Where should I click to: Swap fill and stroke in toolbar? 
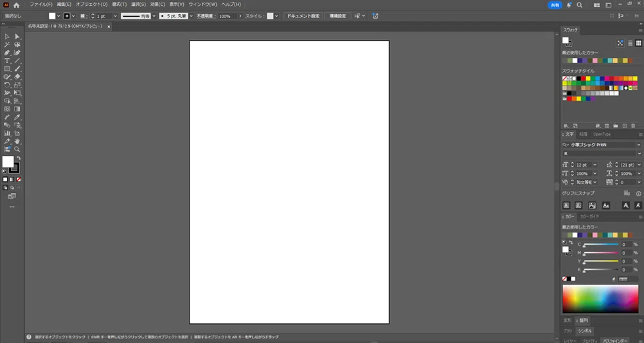pos(19,158)
